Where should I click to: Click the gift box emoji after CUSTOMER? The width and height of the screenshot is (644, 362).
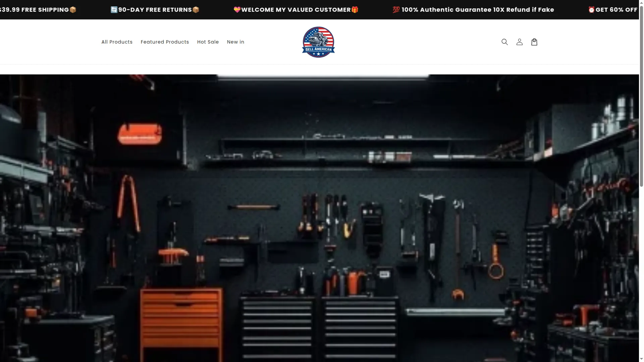tap(355, 10)
